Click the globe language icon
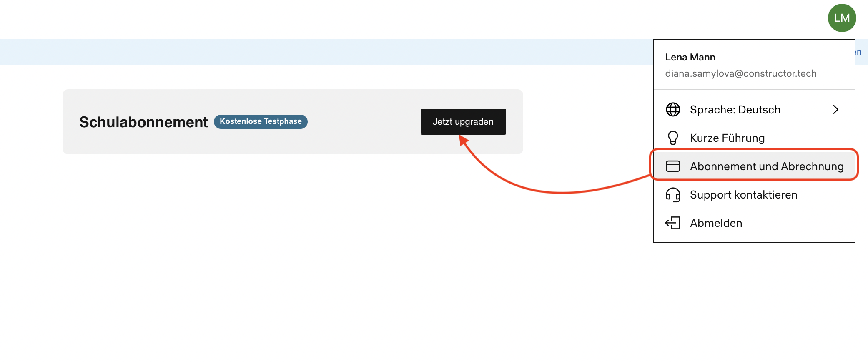The height and width of the screenshot is (362, 868). 672,110
